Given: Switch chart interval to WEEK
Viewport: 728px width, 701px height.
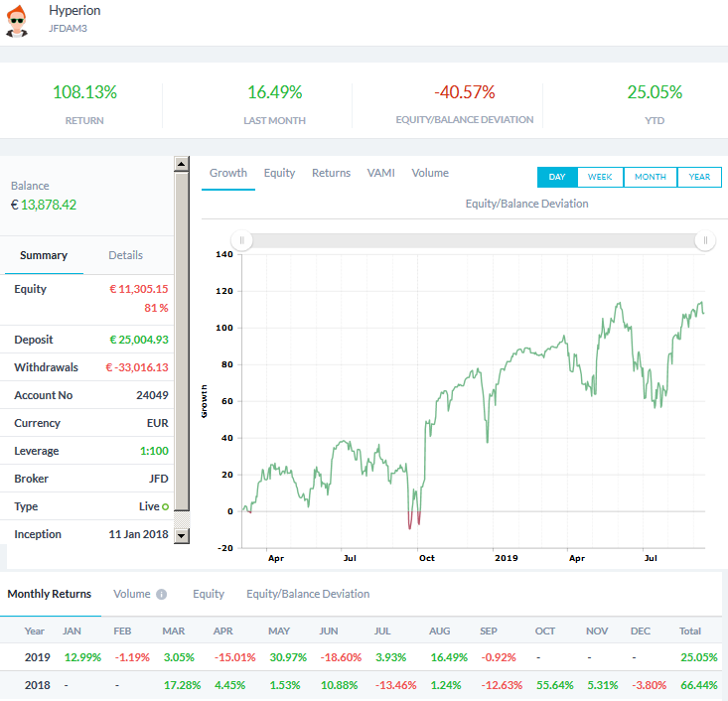Looking at the screenshot, I should coord(600,177).
